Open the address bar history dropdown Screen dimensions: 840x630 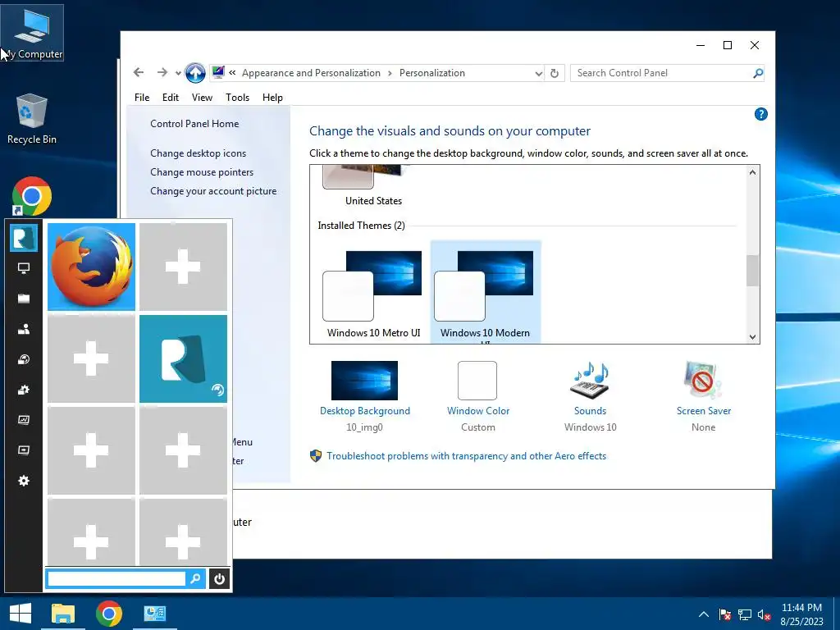tap(538, 73)
